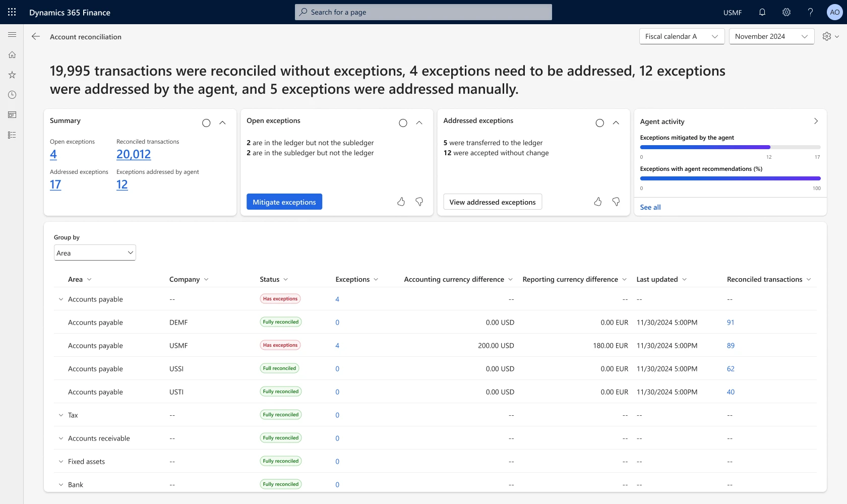Open Dynamics 365 help with the question mark
The height and width of the screenshot is (504, 847).
[810, 12]
